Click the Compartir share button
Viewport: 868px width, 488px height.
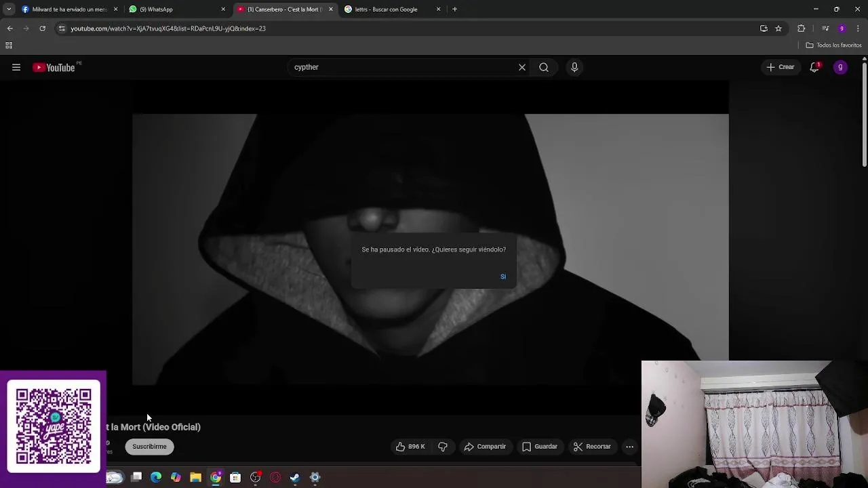coord(485,447)
